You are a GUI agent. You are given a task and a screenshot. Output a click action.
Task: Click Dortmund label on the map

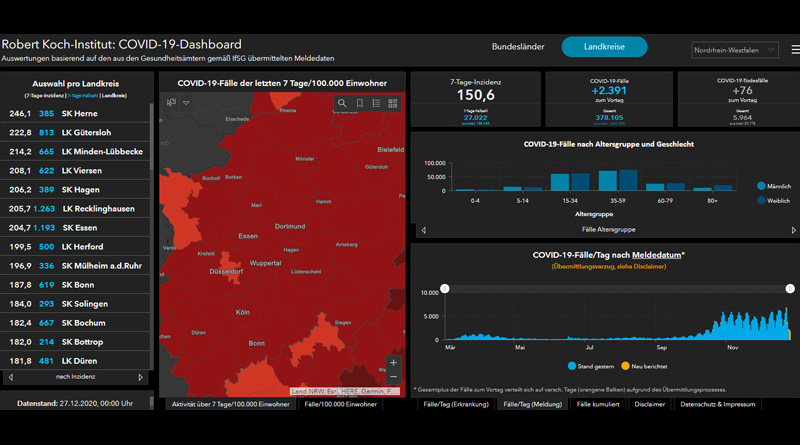tap(290, 226)
